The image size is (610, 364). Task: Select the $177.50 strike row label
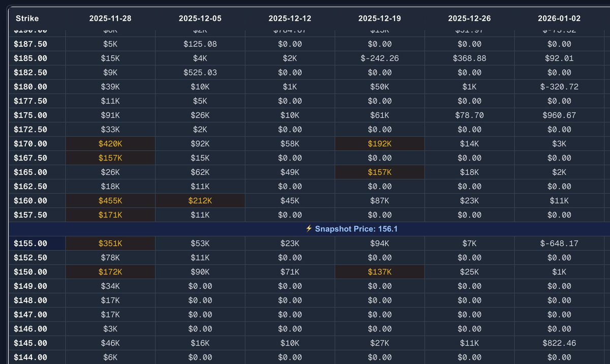pos(32,101)
